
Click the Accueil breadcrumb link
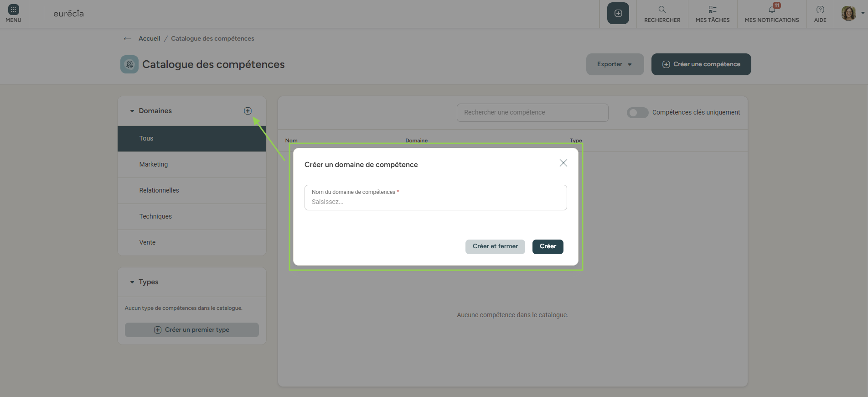tap(149, 39)
